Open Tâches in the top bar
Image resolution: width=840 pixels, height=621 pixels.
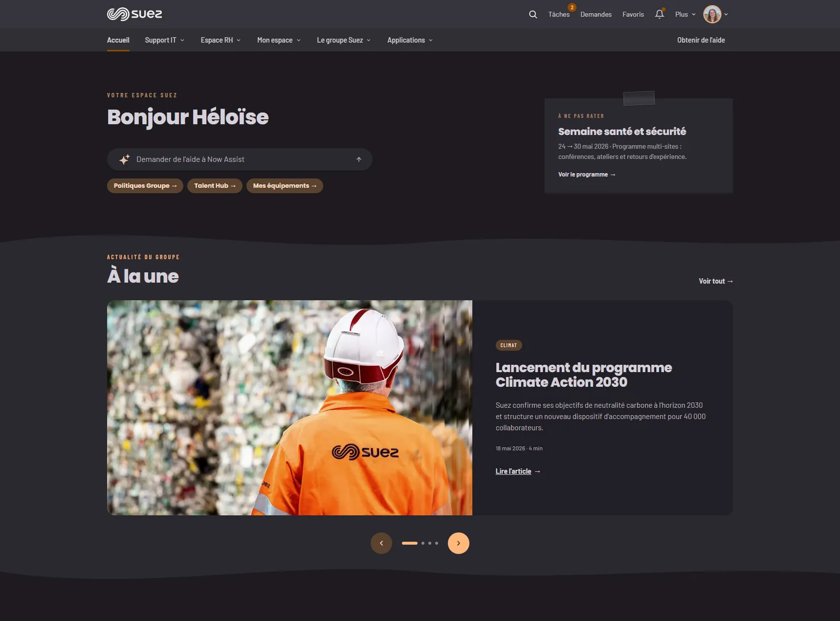coord(559,15)
